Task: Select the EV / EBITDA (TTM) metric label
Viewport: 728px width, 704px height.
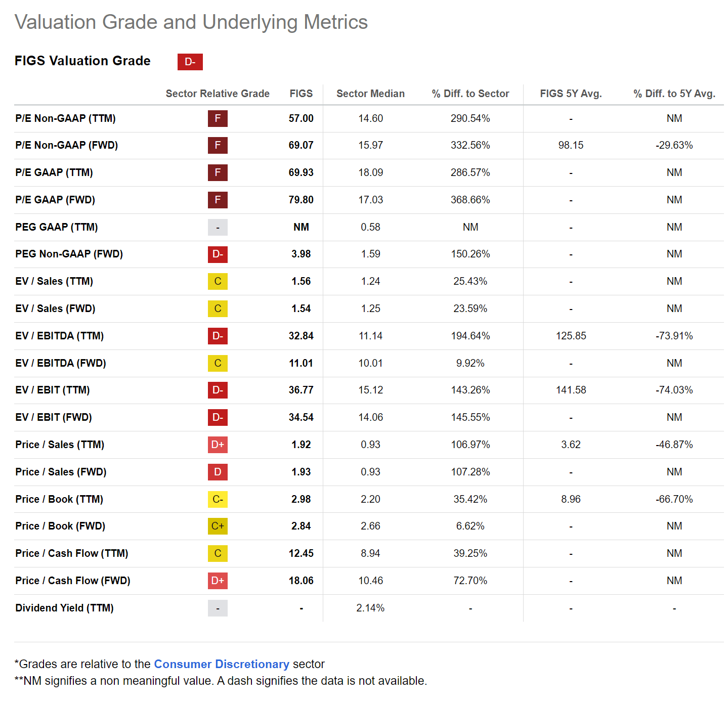Action: pyautogui.click(x=60, y=336)
